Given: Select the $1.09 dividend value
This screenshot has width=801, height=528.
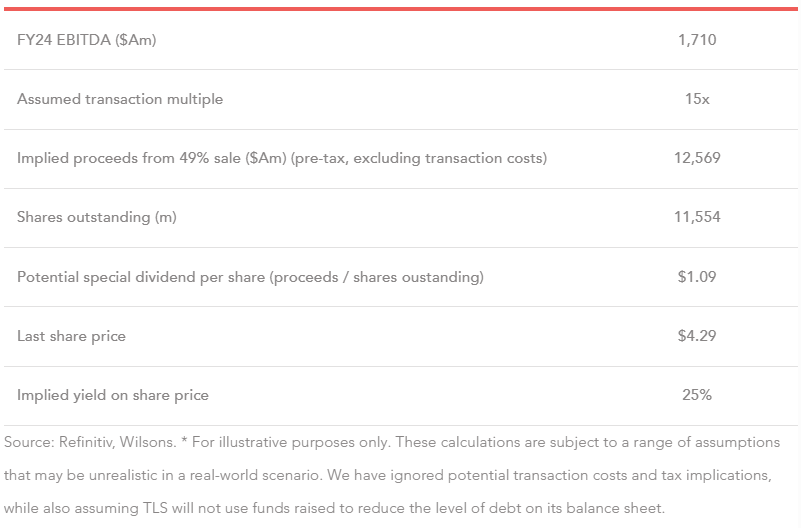Looking at the screenshot, I should (697, 277).
